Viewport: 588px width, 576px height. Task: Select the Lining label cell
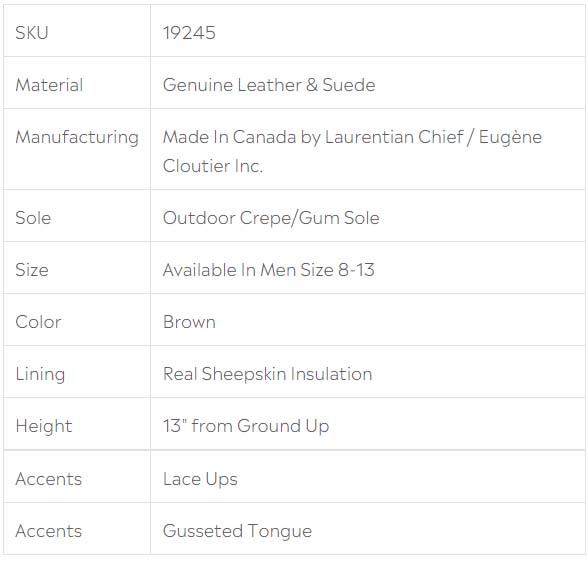click(77, 372)
